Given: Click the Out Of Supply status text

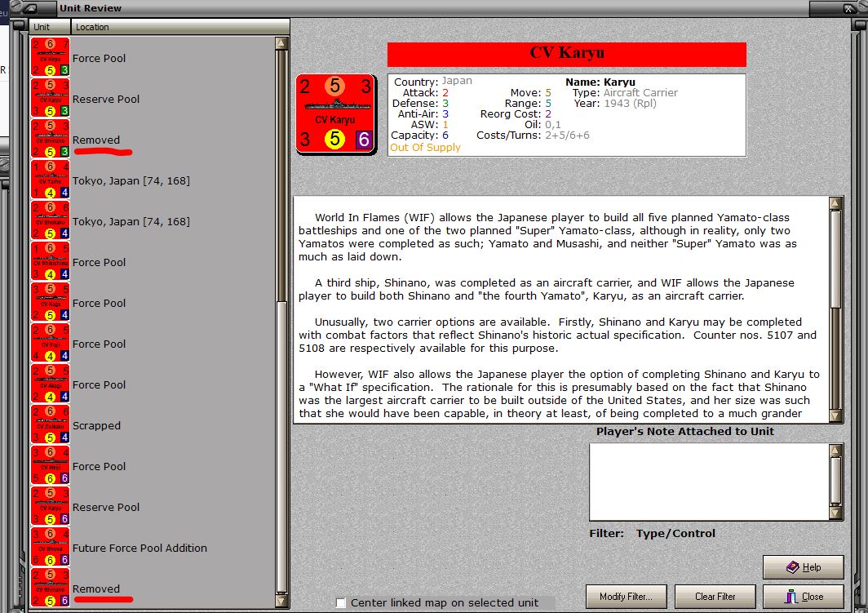Looking at the screenshot, I should tap(425, 147).
